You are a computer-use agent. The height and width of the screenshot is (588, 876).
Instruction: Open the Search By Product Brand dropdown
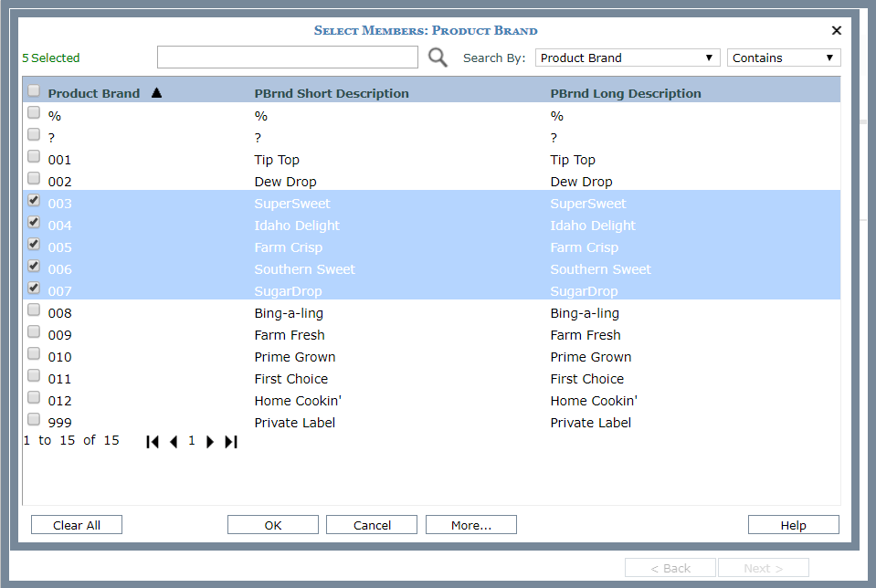click(x=628, y=58)
